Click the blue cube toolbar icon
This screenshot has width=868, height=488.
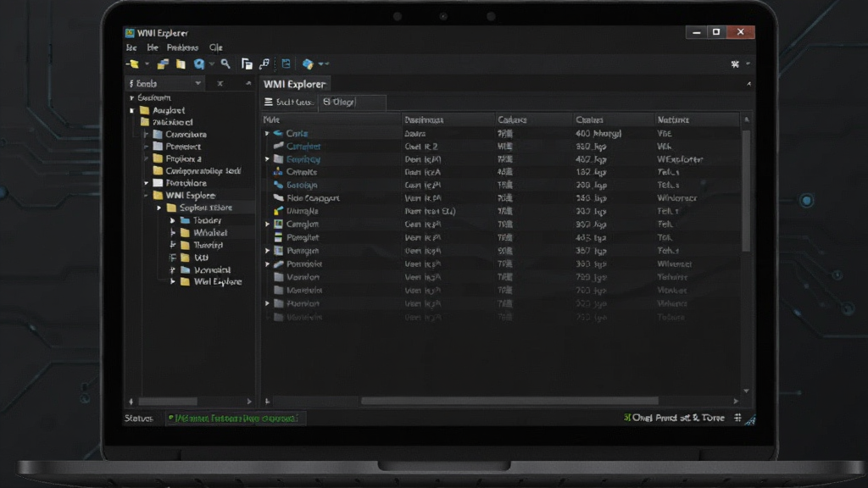click(307, 64)
